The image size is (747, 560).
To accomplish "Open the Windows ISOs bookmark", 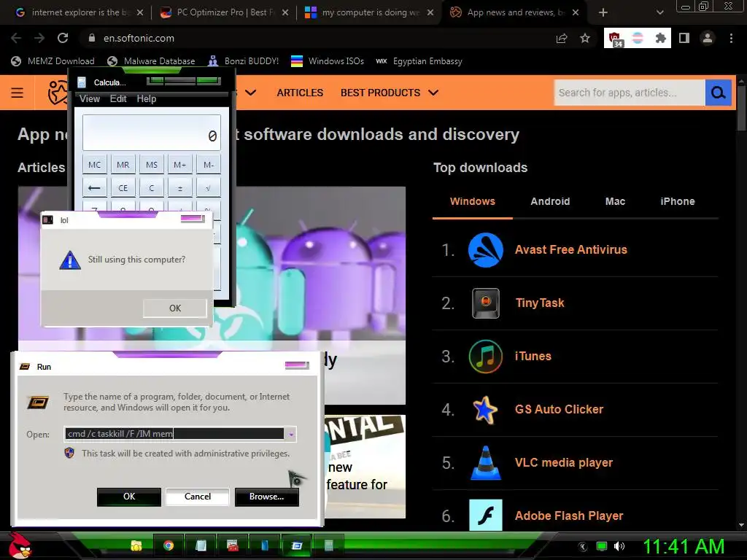I will coord(328,61).
